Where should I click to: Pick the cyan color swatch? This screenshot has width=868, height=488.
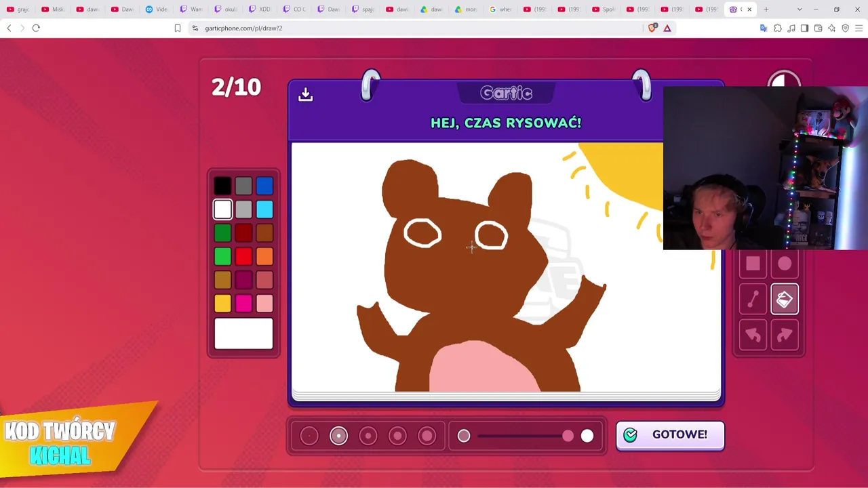pos(264,209)
